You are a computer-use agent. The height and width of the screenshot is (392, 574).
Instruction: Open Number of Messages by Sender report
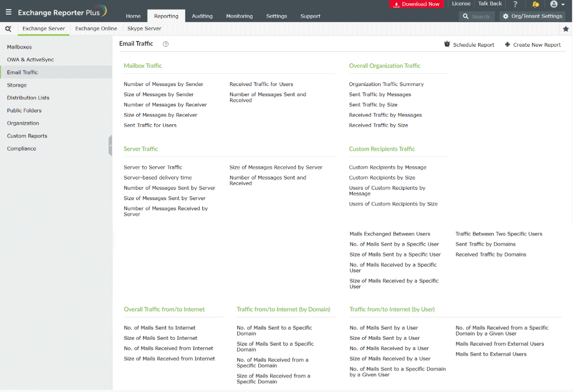coord(164,84)
